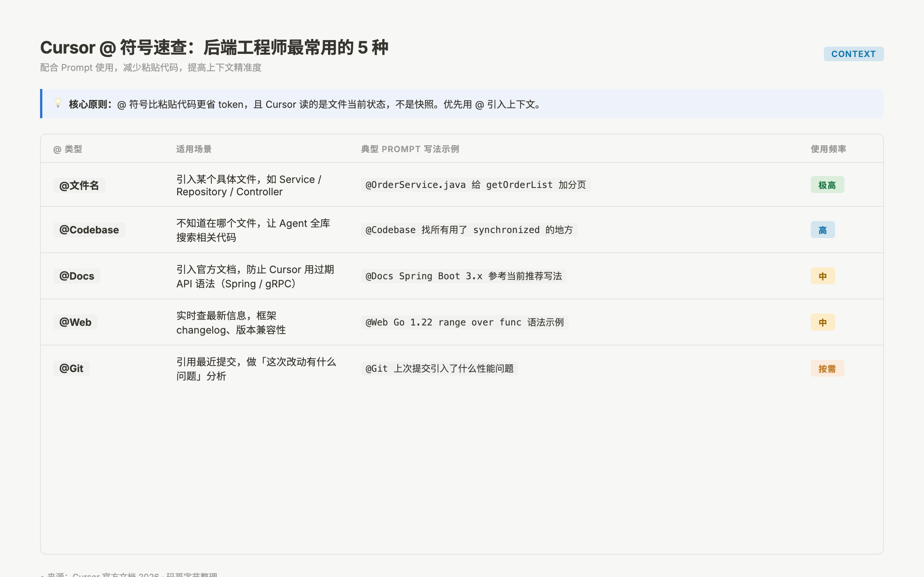924x577 pixels.
Task: Click column header '适用场景'
Action: pos(194,149)
